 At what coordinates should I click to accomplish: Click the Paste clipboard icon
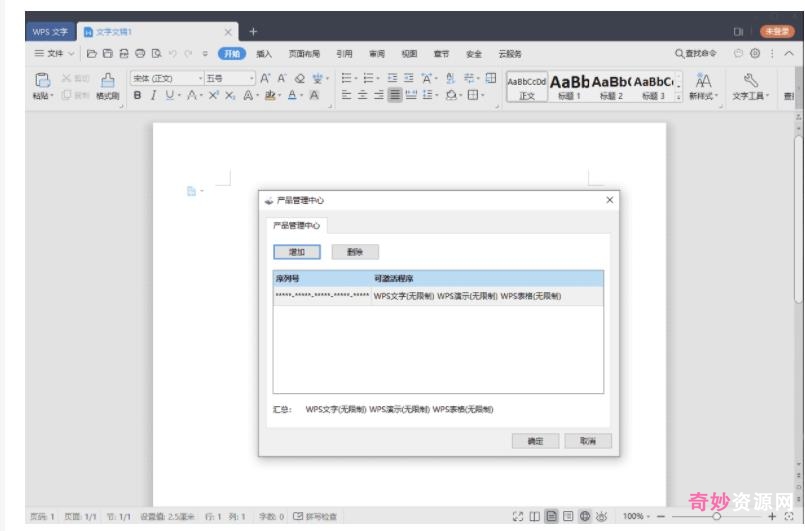coord(42,80)
